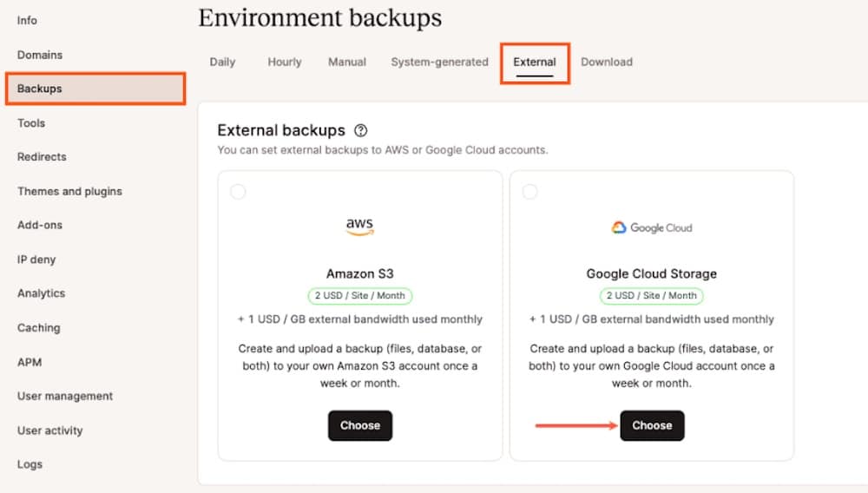Switch to the Daily backups tab
Screen dimensions: 868x493
tap(222, 62)
